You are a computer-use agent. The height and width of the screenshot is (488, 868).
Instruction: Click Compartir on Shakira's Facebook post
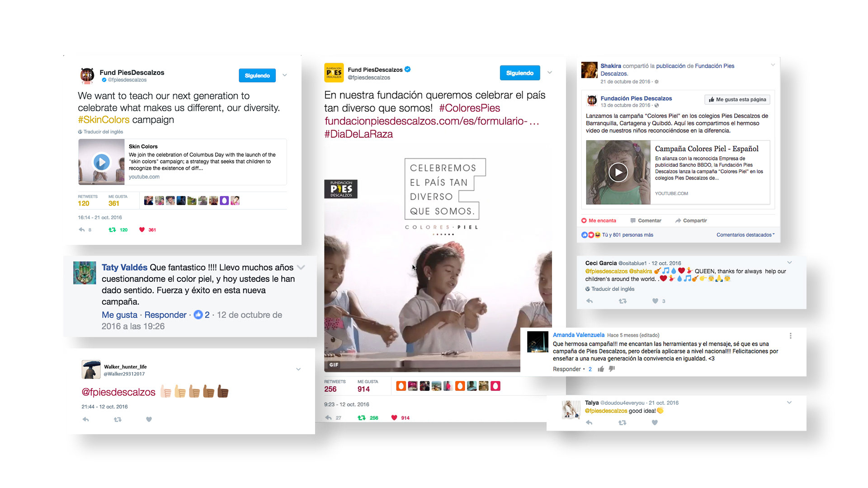click(x=691, y=221)
